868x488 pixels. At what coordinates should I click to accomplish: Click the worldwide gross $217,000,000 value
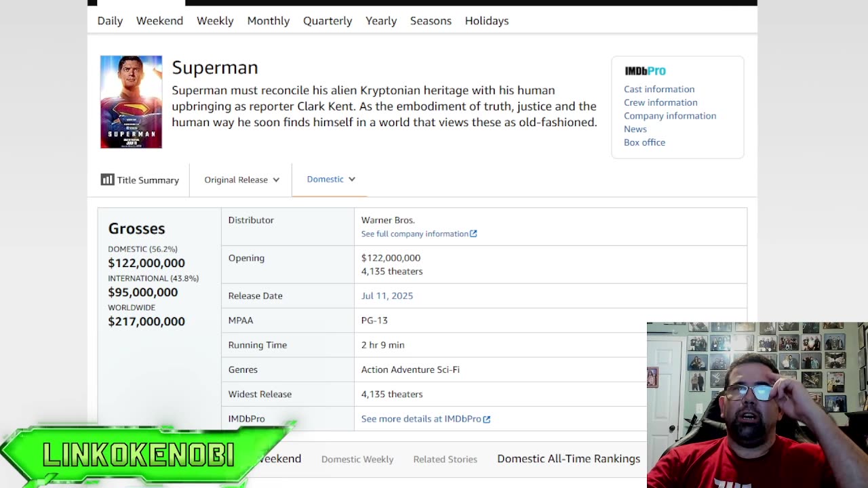coord(146,321)
